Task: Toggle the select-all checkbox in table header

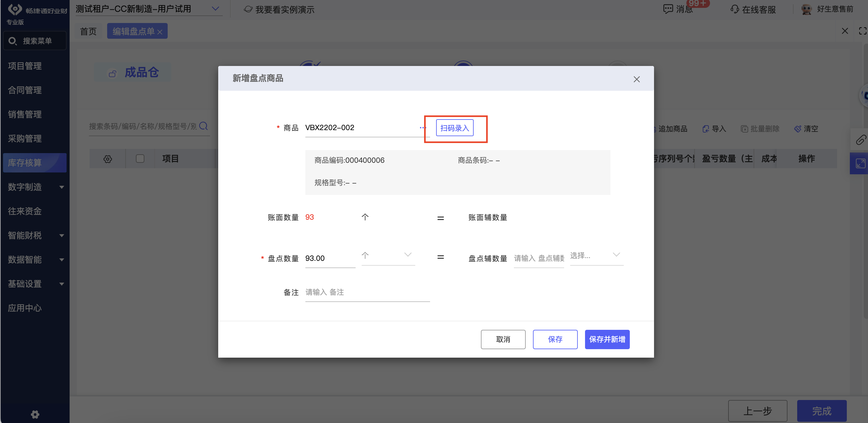Action: 140,159
